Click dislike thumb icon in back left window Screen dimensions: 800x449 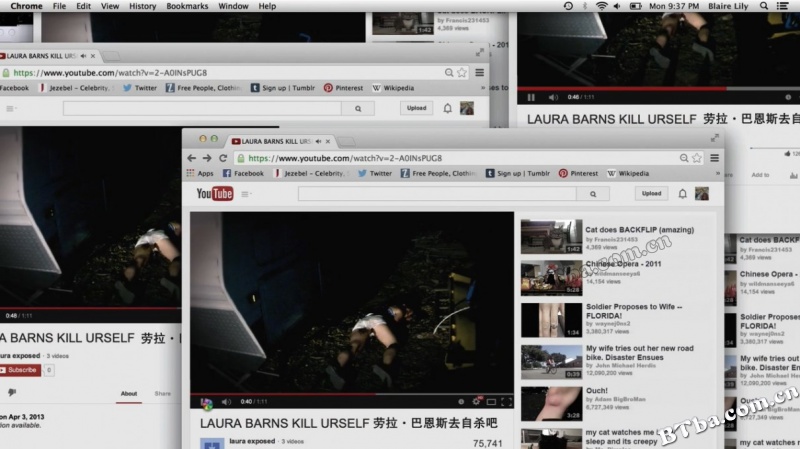coord(12,392)
